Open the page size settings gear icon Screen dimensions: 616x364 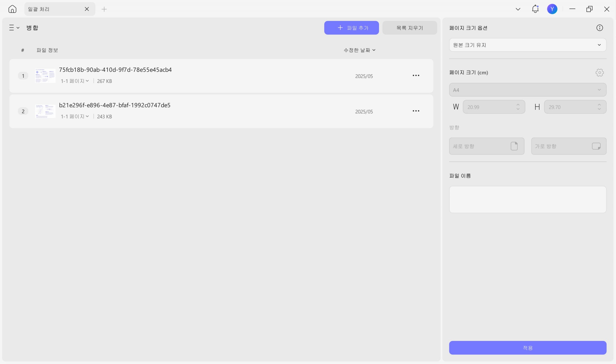pyautogui.click(x=599, y=73)
